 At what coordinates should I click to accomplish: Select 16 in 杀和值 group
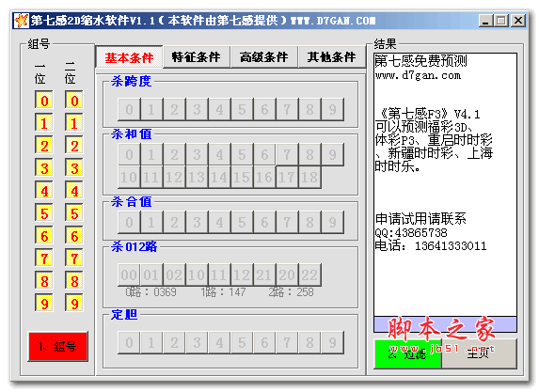264,178
